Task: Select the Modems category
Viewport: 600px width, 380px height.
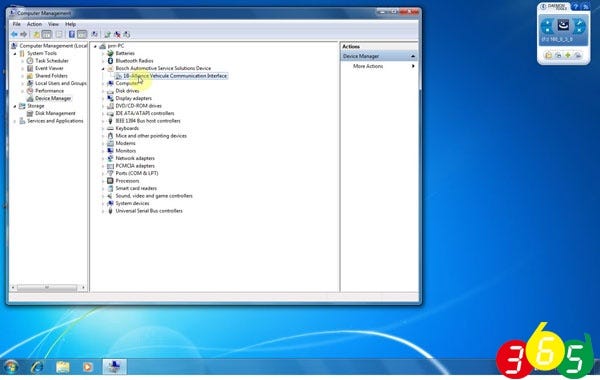Action: pyautogui.click(x=126, y=143)
